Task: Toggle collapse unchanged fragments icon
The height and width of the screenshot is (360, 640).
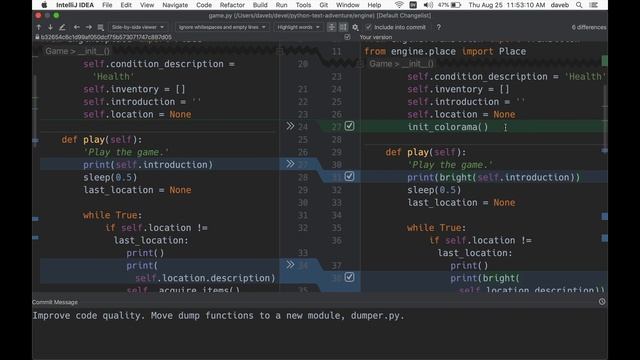Action: (331, 27)
